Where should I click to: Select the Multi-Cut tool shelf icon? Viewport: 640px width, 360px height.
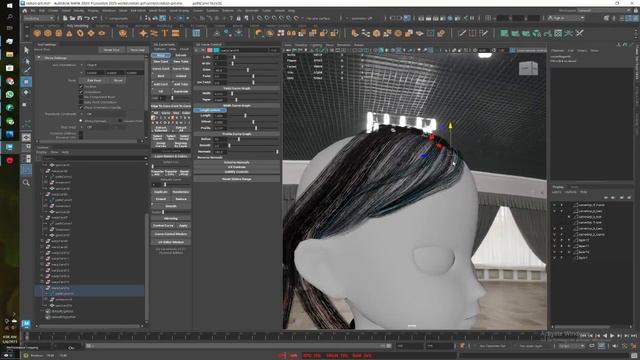tap(462, 33)
